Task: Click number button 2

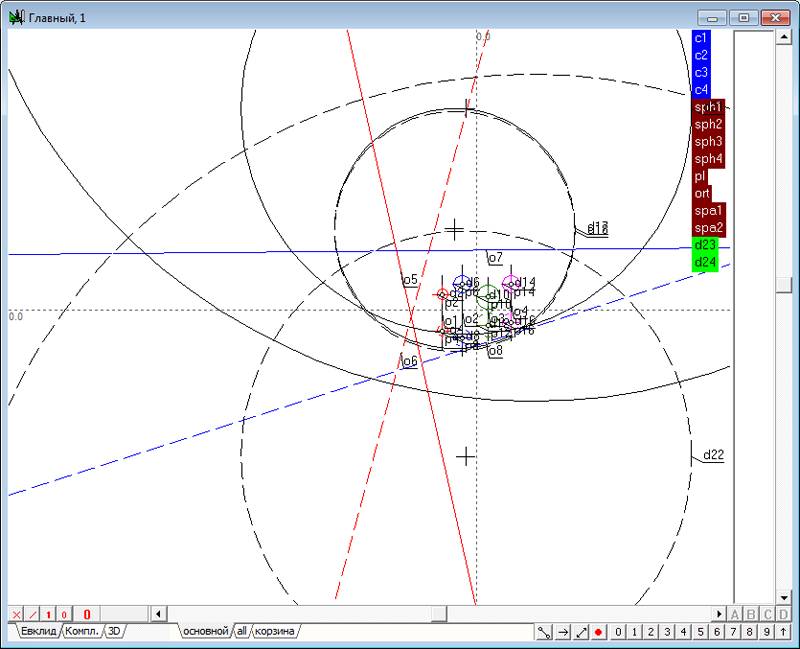Action: tap(651, 632)
